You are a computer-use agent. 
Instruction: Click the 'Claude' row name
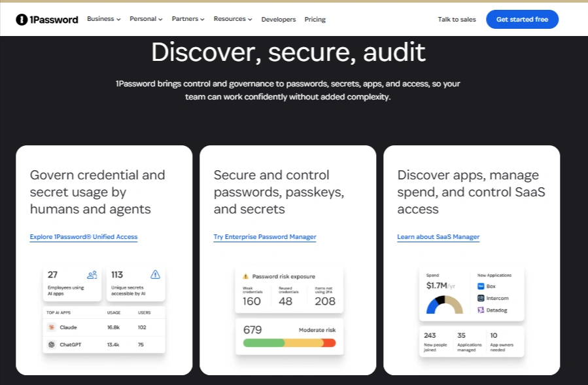click(68, 327)
